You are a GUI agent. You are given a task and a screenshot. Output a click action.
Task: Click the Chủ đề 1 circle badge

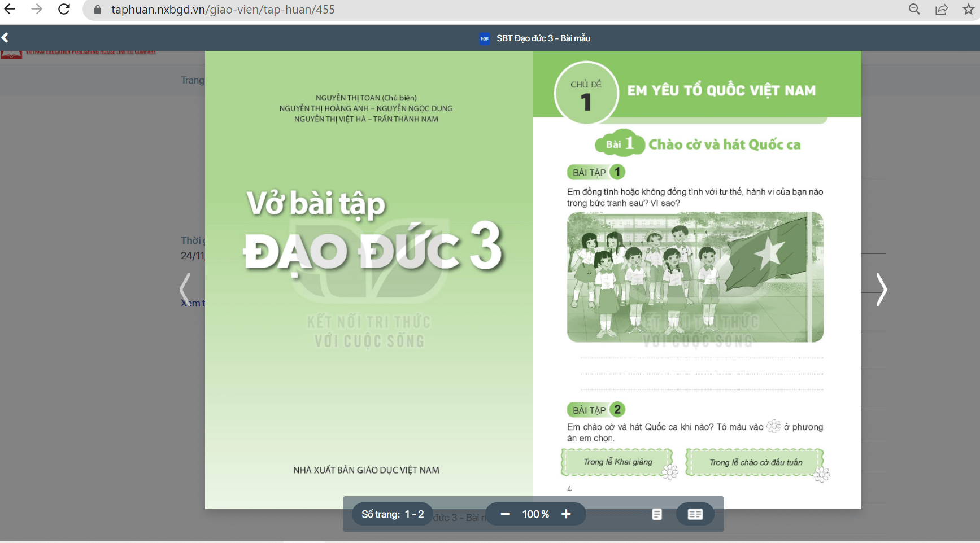586,94
